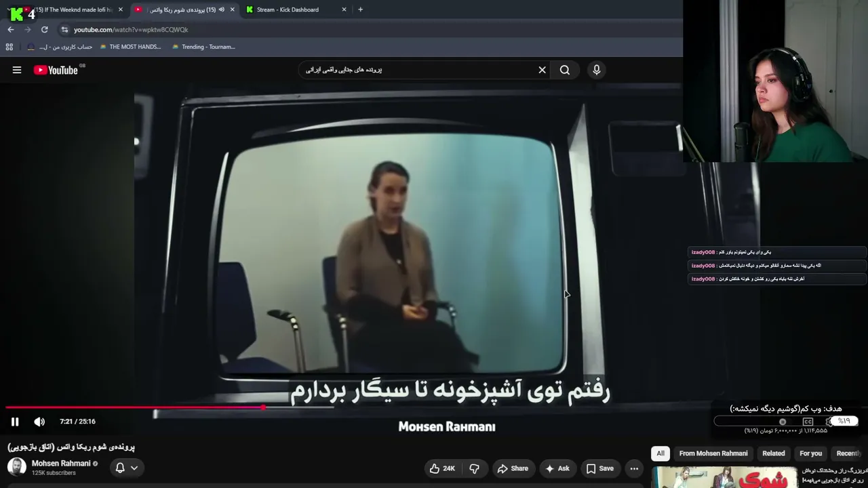Start voice search with the microphone icon
This screenshot has height=488, width=868.
point(597,70)
